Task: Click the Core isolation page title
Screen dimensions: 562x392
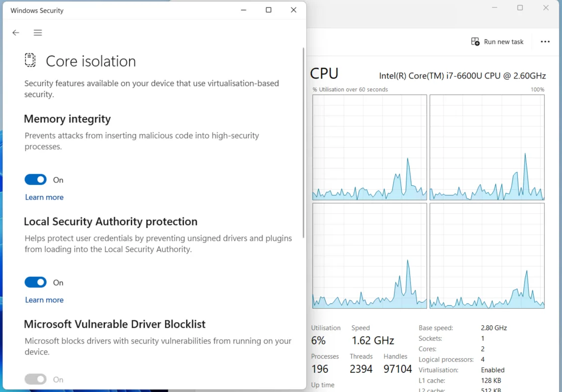Action: (x=91, y=61)
